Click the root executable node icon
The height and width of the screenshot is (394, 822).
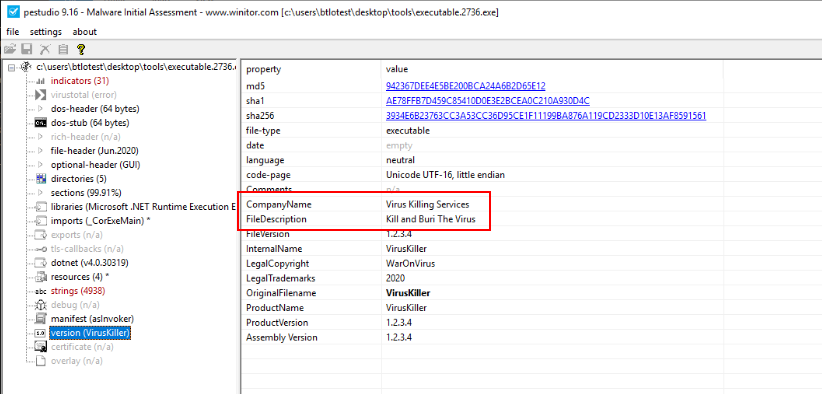point(26,67)
